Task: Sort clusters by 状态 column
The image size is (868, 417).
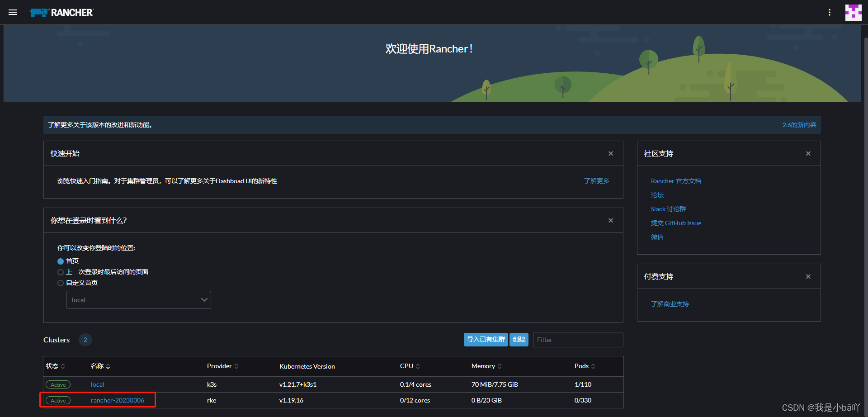Action: (x=55, y=366)
